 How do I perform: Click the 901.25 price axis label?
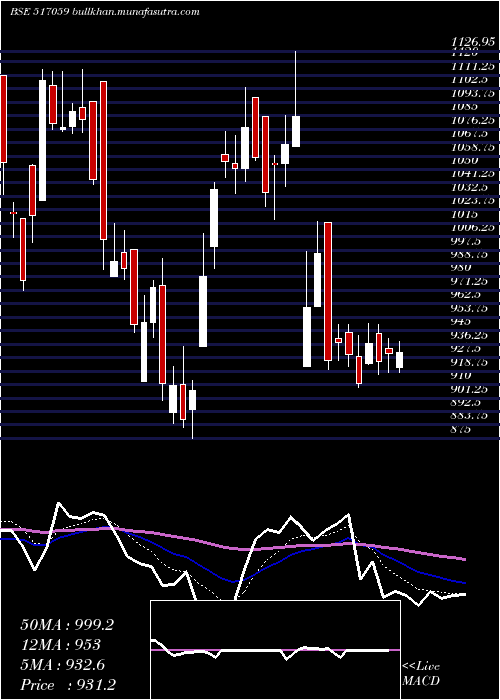coord(469,389)
